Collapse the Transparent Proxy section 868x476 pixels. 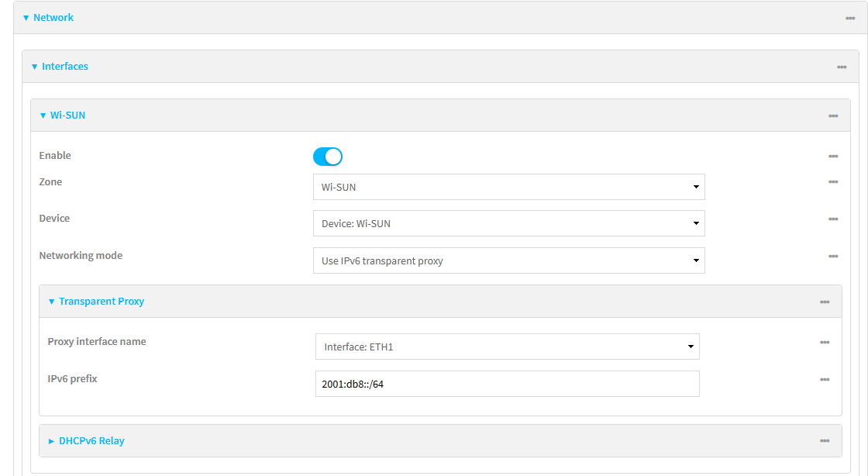(102, 301)
